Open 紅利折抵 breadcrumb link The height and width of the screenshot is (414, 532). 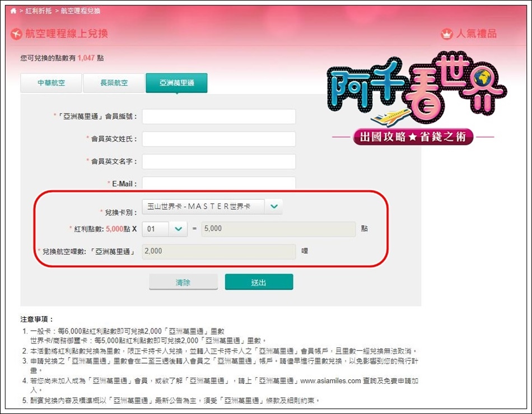pyautogui.click(x=39, y=11)
